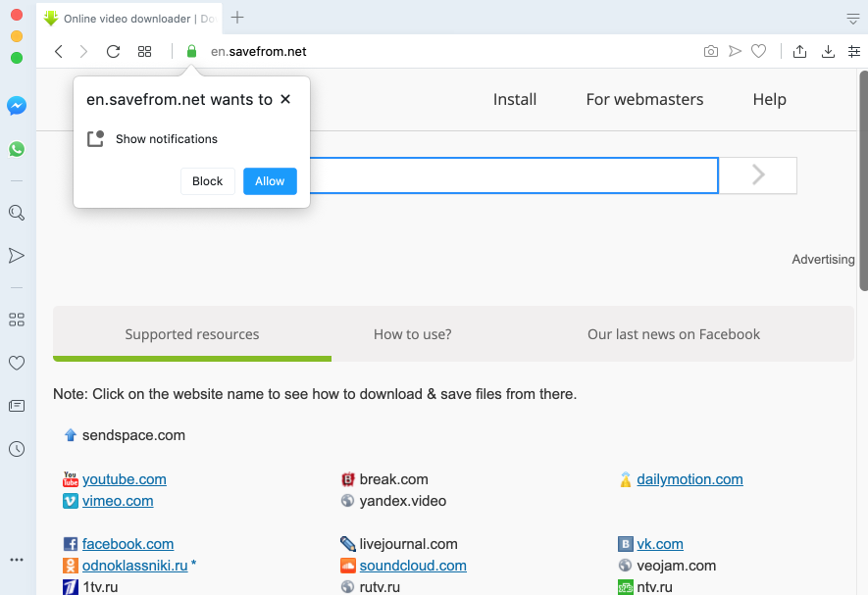The height and width of the screenshot is (595, 868).
Task: Click the downloads arrow icon
Action: pos(827,51)
